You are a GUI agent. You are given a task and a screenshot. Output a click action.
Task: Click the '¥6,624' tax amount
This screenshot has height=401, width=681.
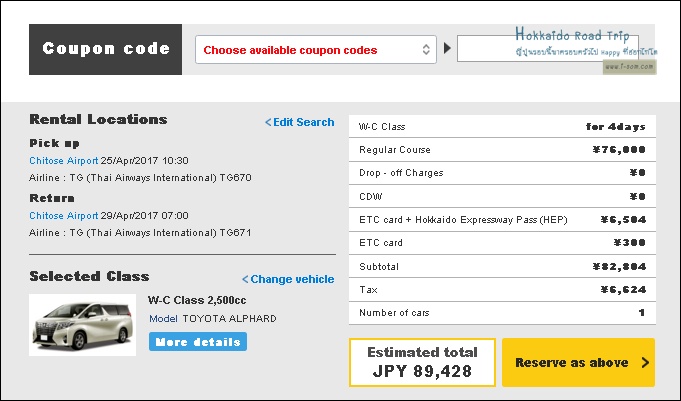pyautogui.click(x=623, y=290)
